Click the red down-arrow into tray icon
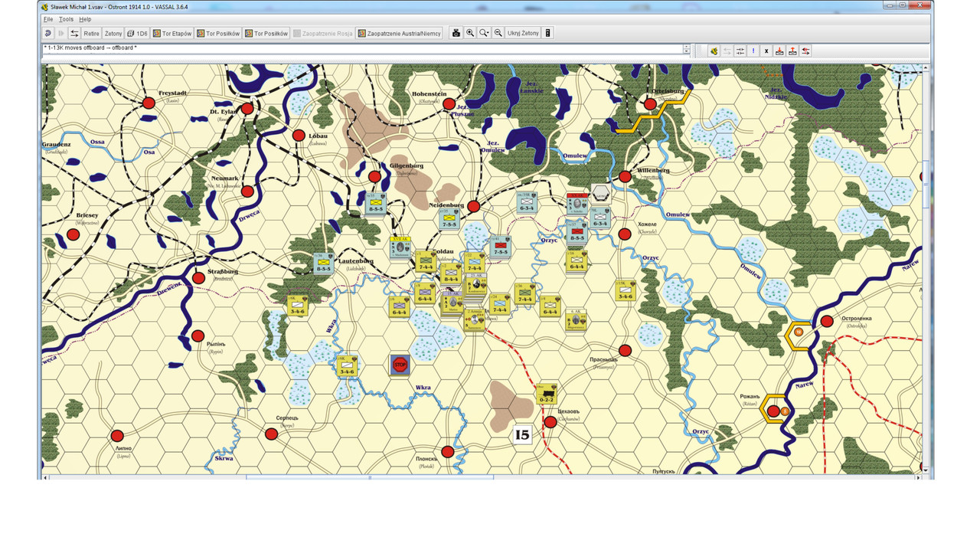The width and height of the screenshot is (980, 537). tap(779, 51)
